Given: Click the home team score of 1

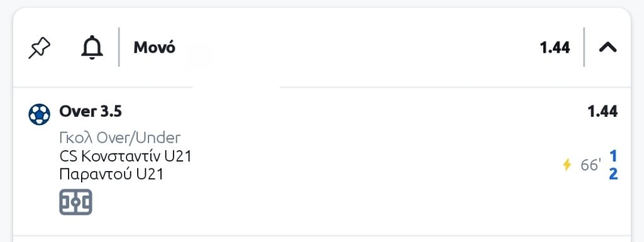Looking at the screenshot, I should [613, 156].
